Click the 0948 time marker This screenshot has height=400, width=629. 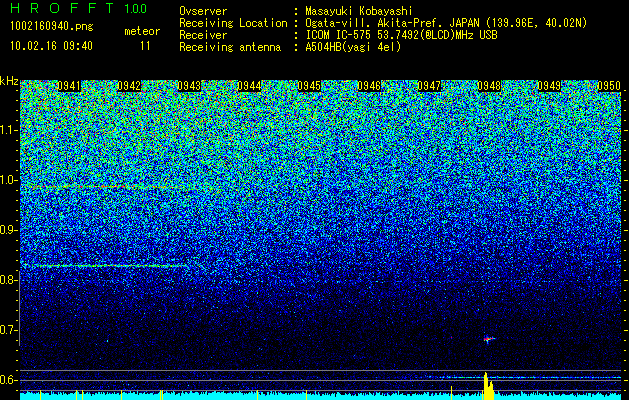[x=489, y=86]
